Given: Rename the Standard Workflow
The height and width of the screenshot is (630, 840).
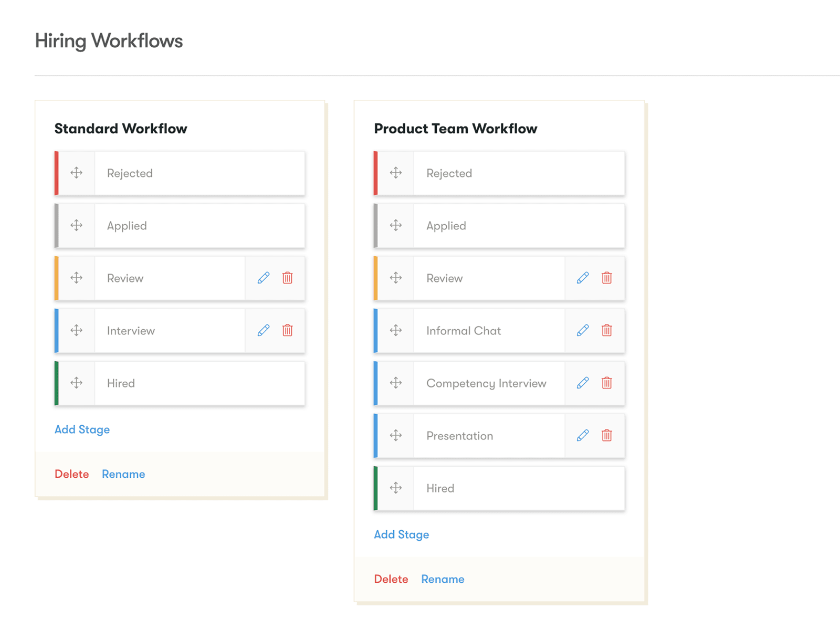Looking at the screenshot, I should point(123,474).
